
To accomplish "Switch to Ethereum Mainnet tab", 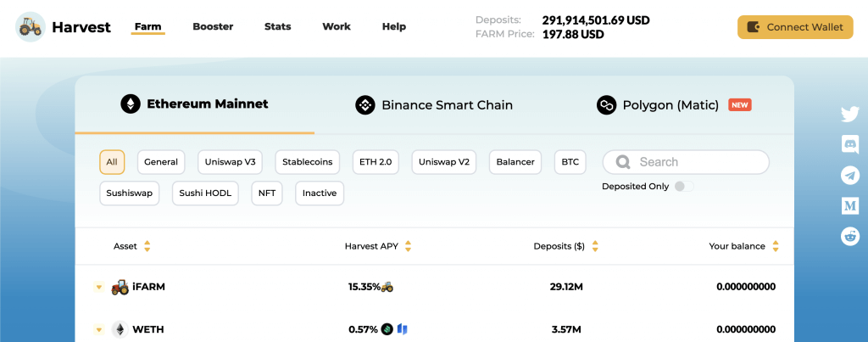I will (x=194, y=104).
